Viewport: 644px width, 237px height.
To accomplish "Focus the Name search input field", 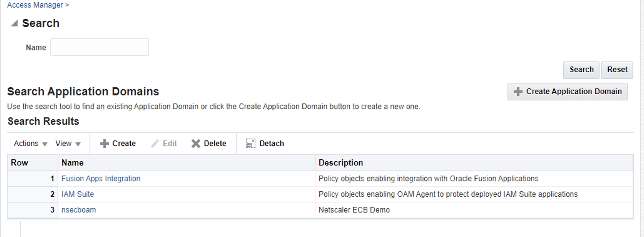I will coord(100,47).
